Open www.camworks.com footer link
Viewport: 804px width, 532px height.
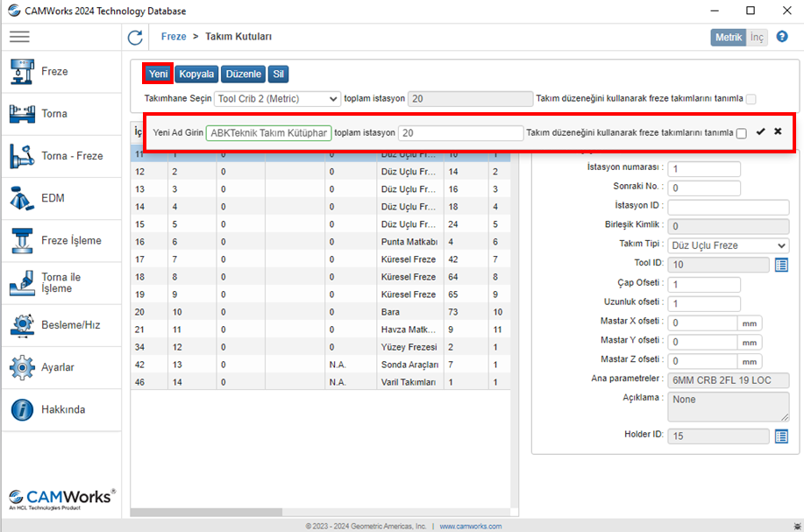click(x=471, y=526)
